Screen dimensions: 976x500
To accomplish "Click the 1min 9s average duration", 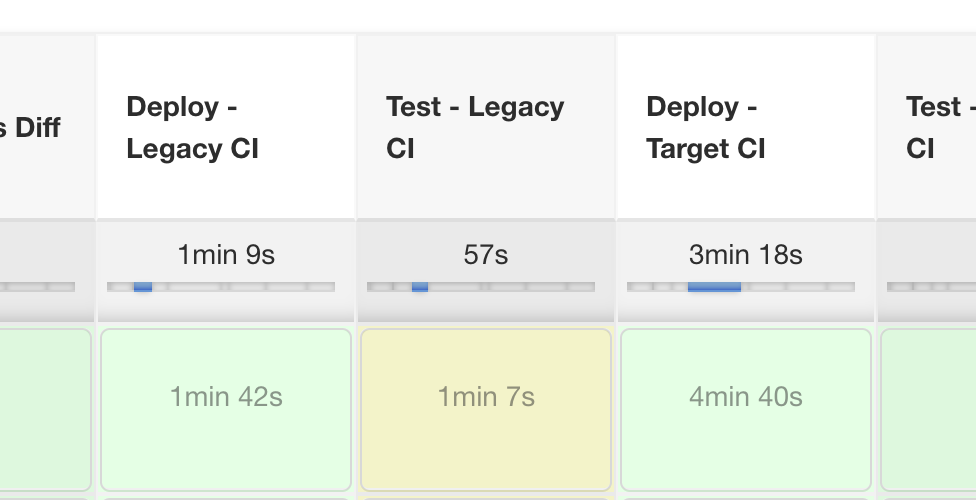I will click(226, 255).
